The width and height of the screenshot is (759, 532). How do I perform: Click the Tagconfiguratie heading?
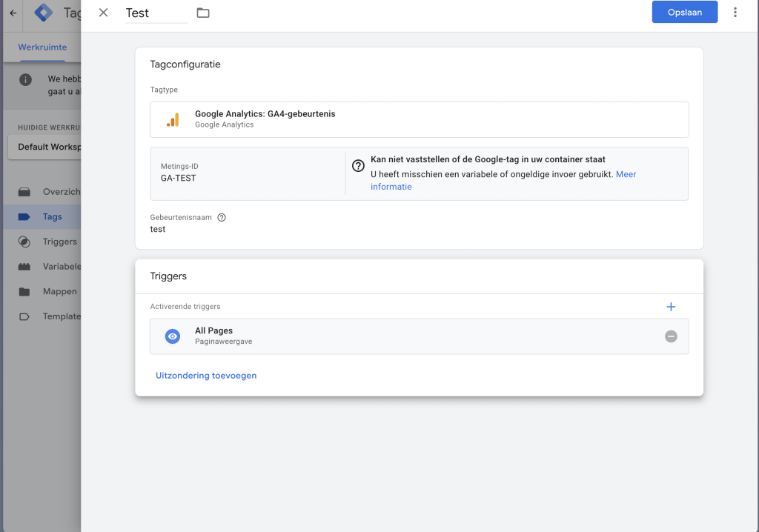click(x=185, y=64)
